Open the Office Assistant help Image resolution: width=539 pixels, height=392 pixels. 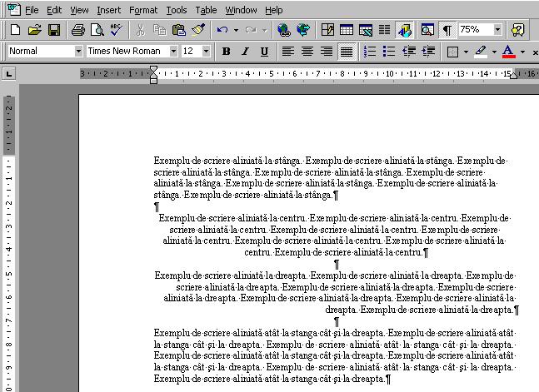pos(517,30)
